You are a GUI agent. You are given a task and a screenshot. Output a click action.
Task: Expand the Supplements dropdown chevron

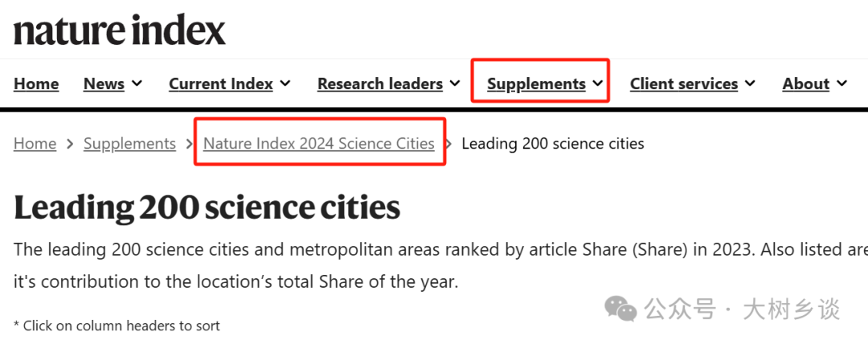[597, 83]
